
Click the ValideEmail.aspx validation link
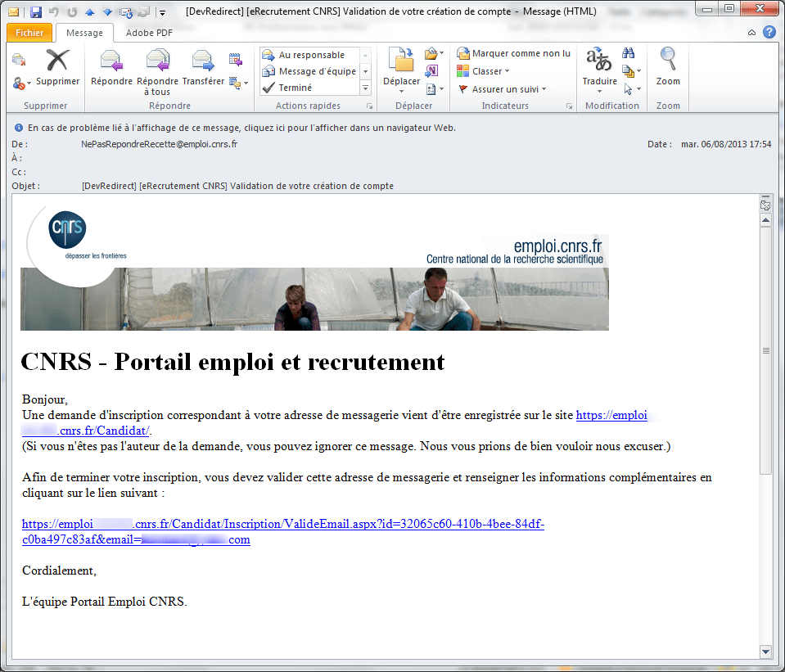283,532
